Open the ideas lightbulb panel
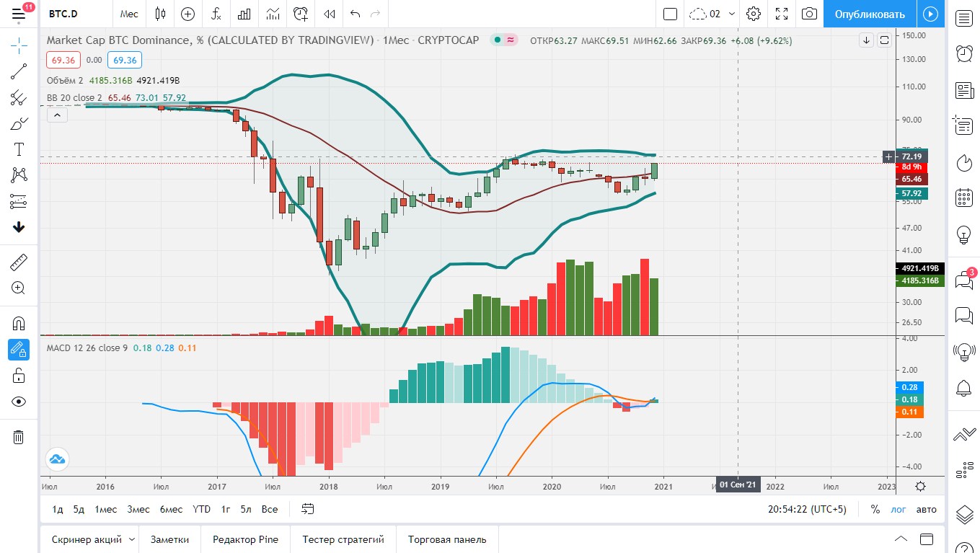The width and height of the screenshot is (980, 553). [x=963, y=234]
